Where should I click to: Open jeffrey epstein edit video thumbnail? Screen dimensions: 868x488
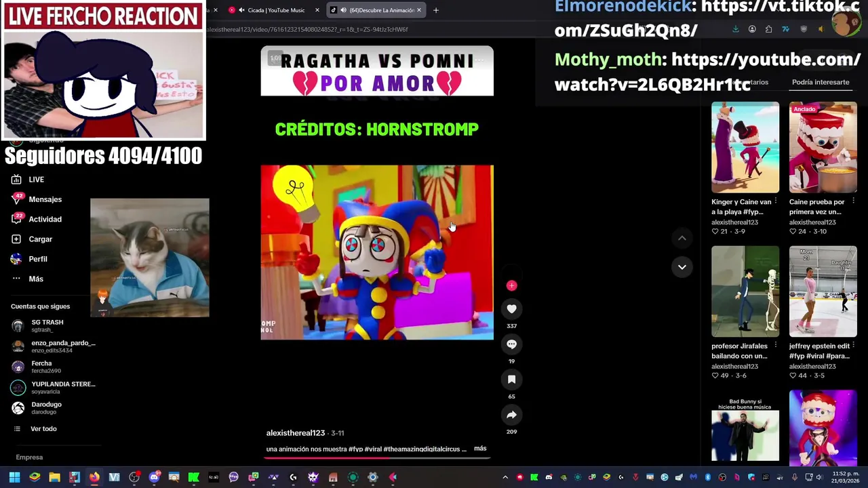pyautogui.click(x=823, y=291)
